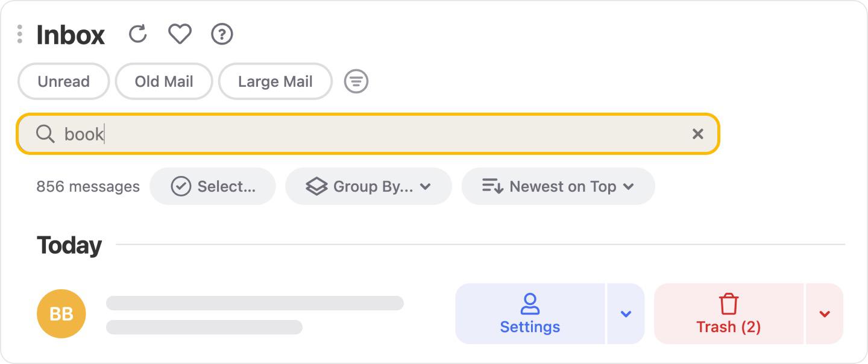Click the refresh icon next to Inbox
This screenshot has height=364, width=868.
pyautogui.click(x=138, y=34)
